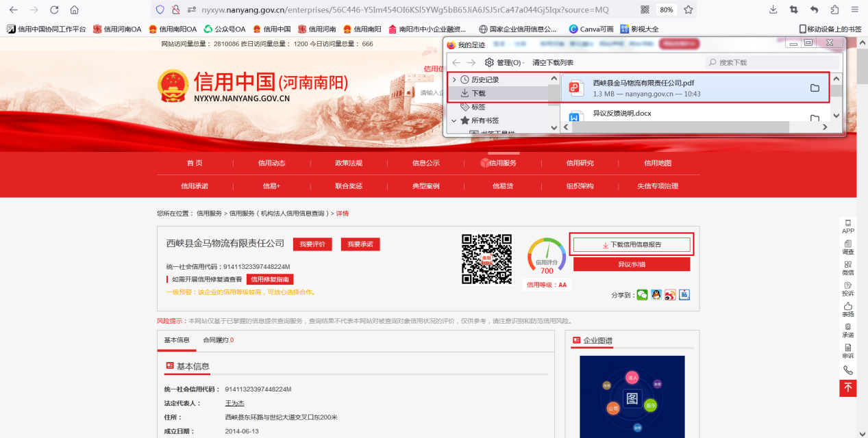Open the browser hamburger menu
This screenshot has height=438, width=868.
854,10
